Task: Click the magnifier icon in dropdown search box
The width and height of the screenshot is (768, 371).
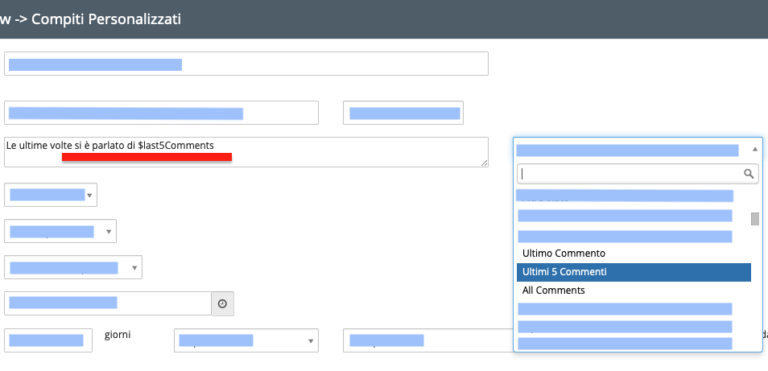Action: click(748, 173)
